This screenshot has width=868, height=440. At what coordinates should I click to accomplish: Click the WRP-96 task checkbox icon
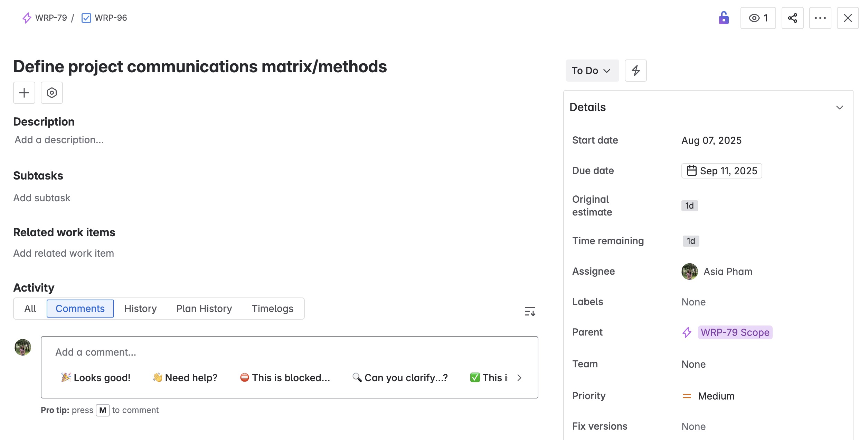click(x=86, y=18)
